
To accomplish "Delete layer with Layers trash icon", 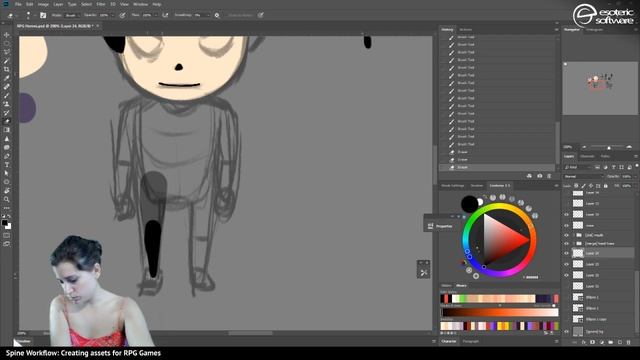I will (x=629, y=342).
